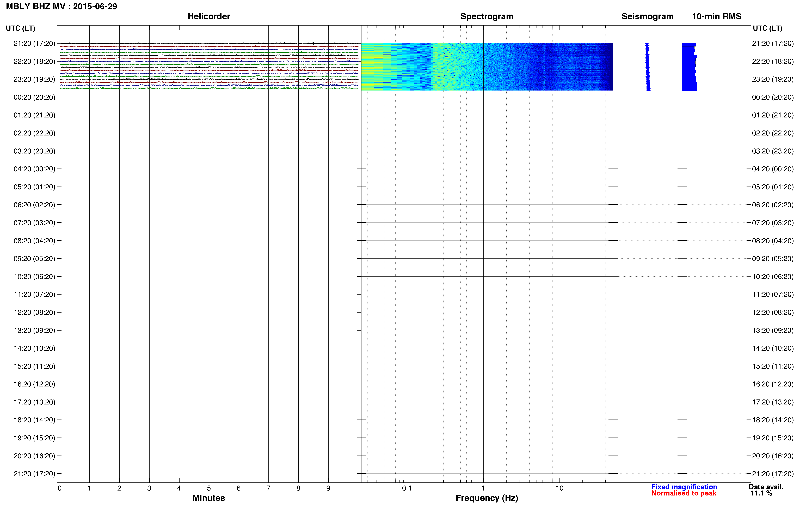Click the right-axis '11:20 (07:20)' time label

[x=773, y=295]
